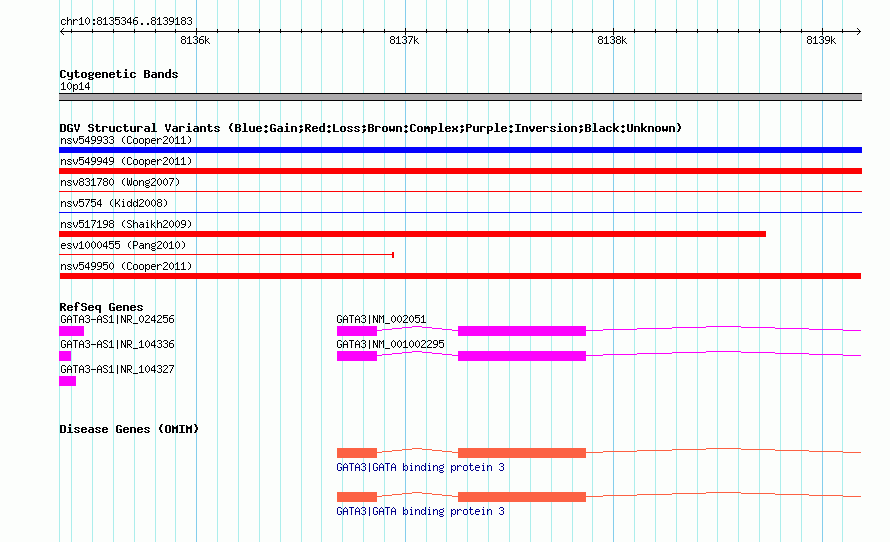Viewport: 890px width, 542px height.
Task: Select the GATA3-AS1|NR_024256 label
Action: (x=117, y=320)
